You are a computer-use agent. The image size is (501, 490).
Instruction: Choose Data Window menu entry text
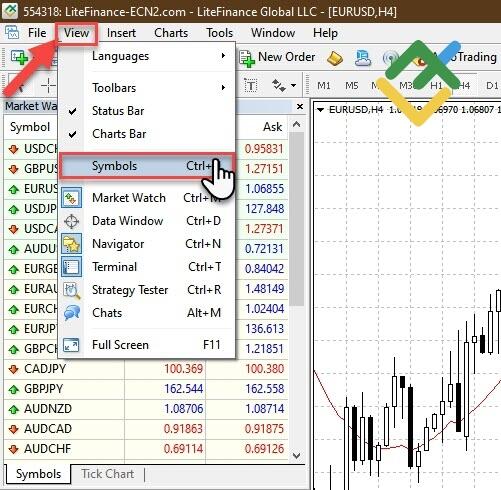point(128,221)
